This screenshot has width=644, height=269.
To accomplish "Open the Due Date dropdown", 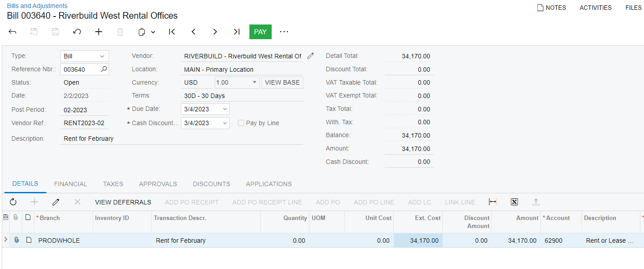I will pos(225,109).
